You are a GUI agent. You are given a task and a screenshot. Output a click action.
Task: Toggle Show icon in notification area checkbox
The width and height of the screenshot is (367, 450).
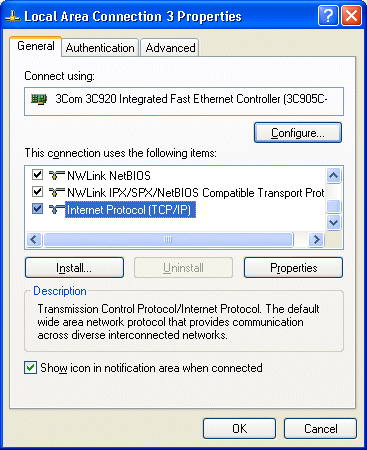30,368
